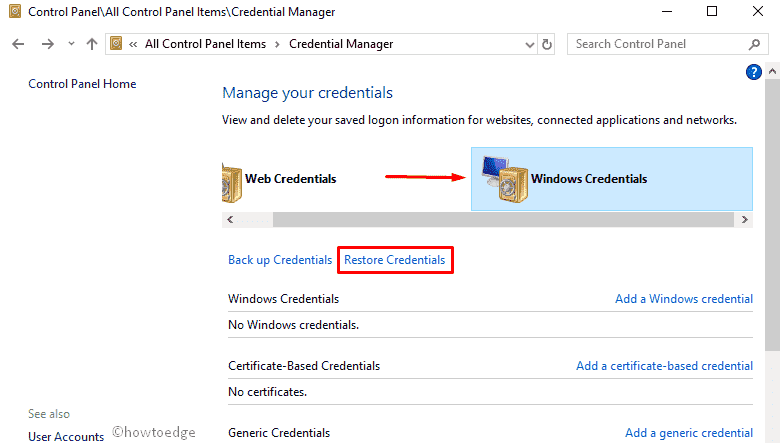The width and height of the screenshot is (780, 443).
Task: Click the 'Certificate-Based Credentials' section label
Action: pyautogui.click(x=304, y=366)
